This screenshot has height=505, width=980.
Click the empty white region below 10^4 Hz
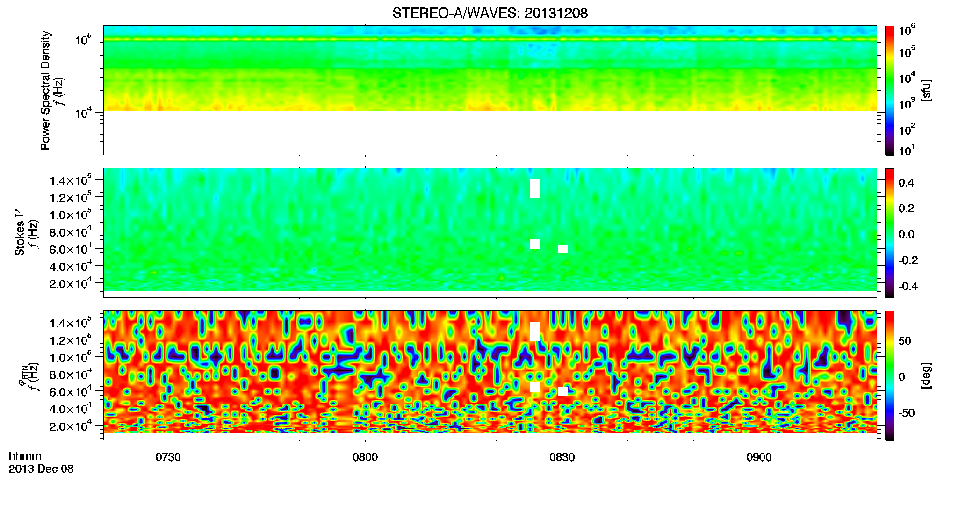pyautogui.click(x=490, y=133)
